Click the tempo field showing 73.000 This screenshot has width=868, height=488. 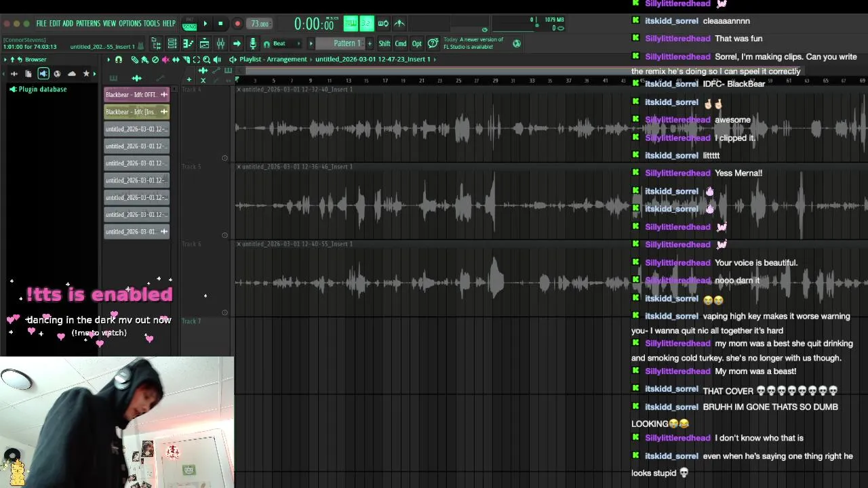(x=260, y=24)
